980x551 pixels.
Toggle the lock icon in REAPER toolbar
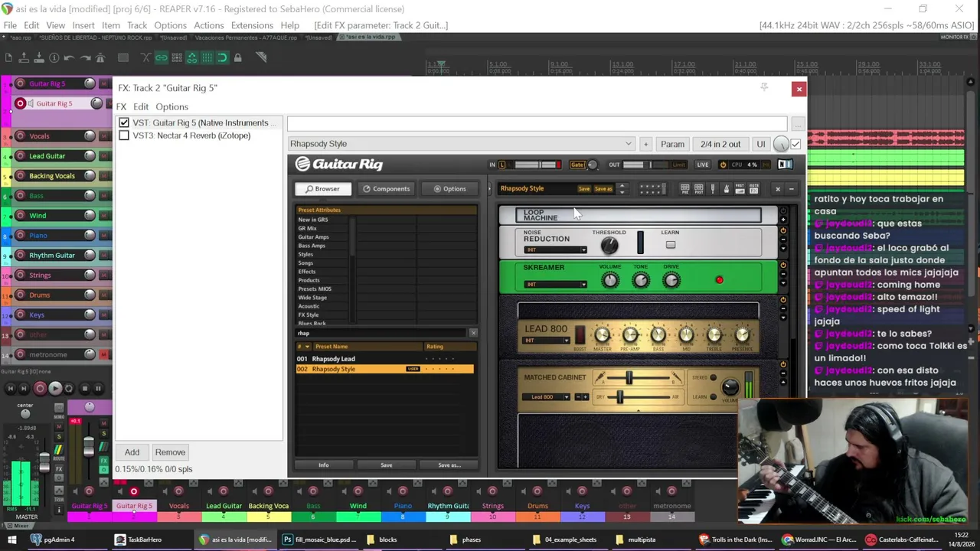click(x=237, y=57)
